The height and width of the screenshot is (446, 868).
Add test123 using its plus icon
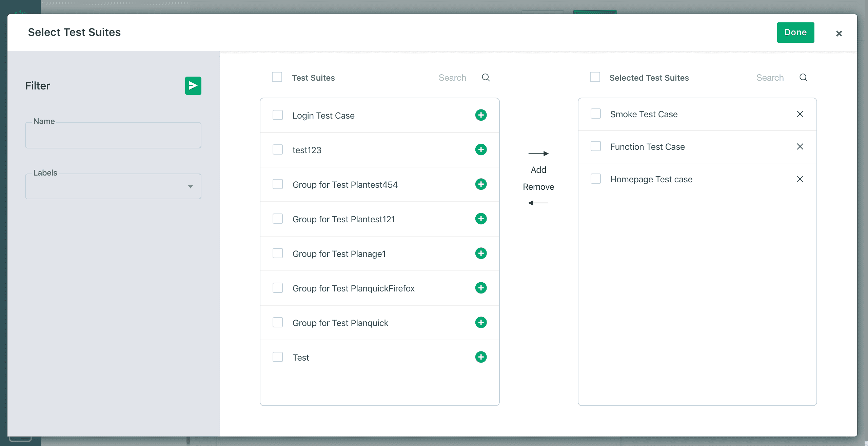pos(481,149)
